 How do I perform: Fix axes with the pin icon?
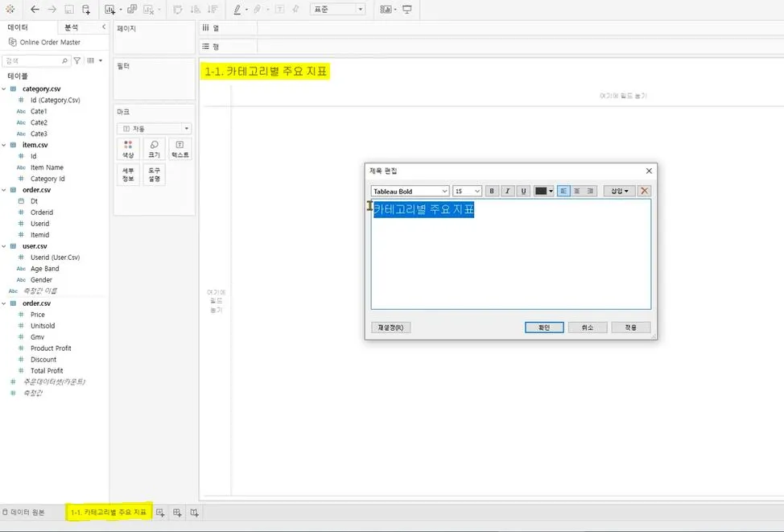(295, 10)
